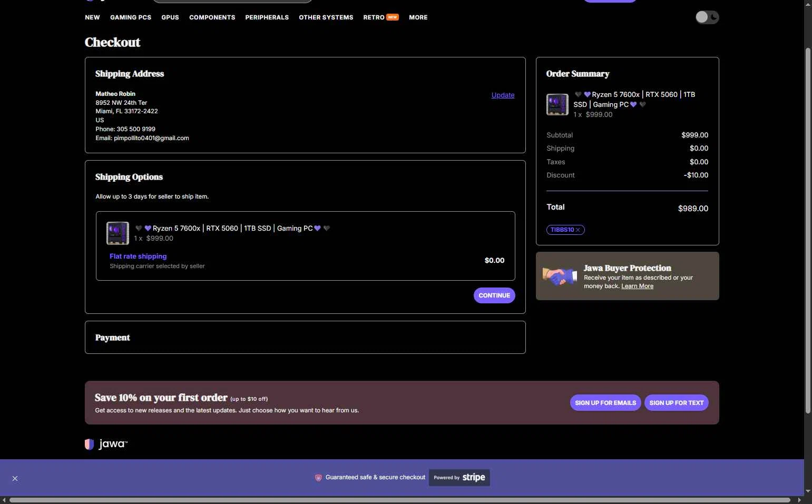Open the PC thumbnail in Order Summary
812x504 pixels.
[x=557, y=104]
